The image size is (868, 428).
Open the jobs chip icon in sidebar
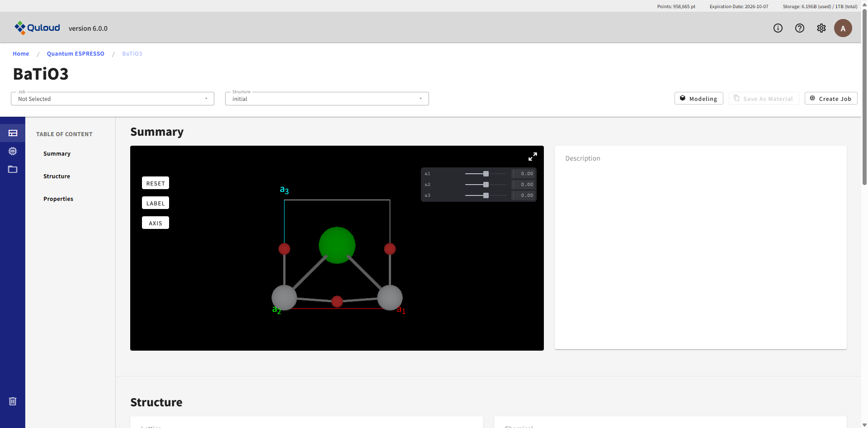(13, 151)
